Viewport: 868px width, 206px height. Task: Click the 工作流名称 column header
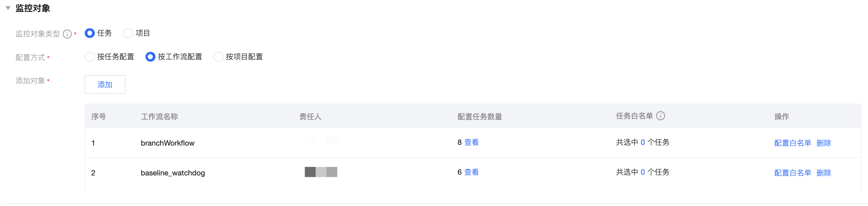(159, 117)
